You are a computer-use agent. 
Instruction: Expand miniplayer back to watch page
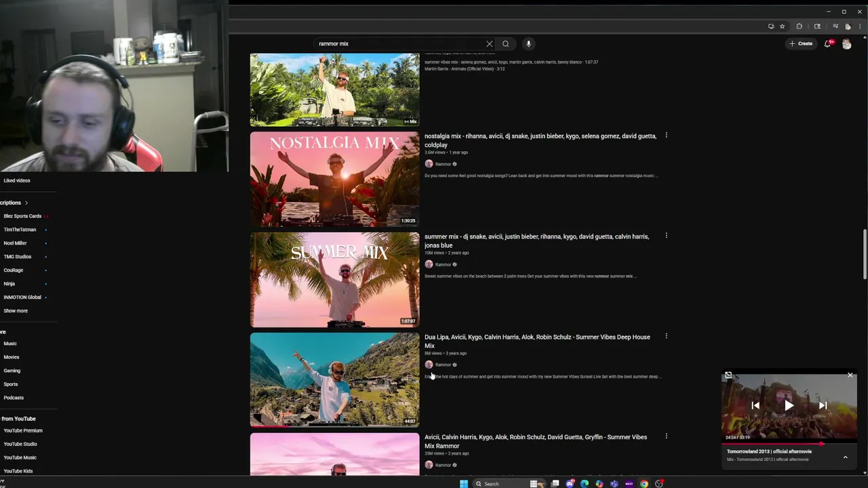tap(728, 375)
